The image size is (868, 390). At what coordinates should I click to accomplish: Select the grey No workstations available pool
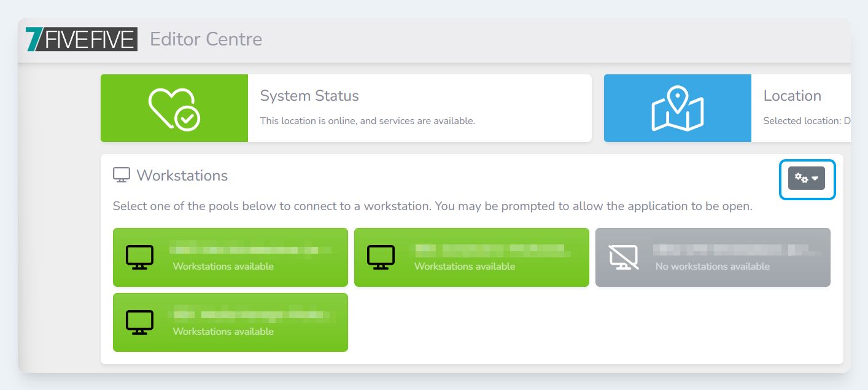coord(713,257)
